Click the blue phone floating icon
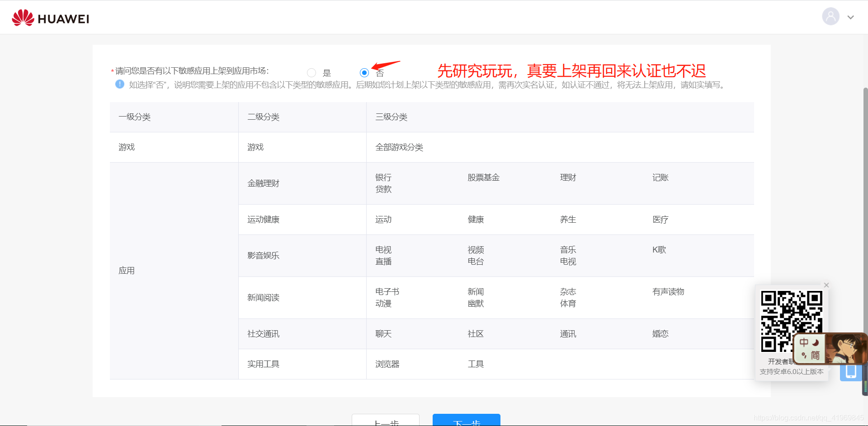The height and width of the screenshot is (426, 868). (x=851, y=371)
